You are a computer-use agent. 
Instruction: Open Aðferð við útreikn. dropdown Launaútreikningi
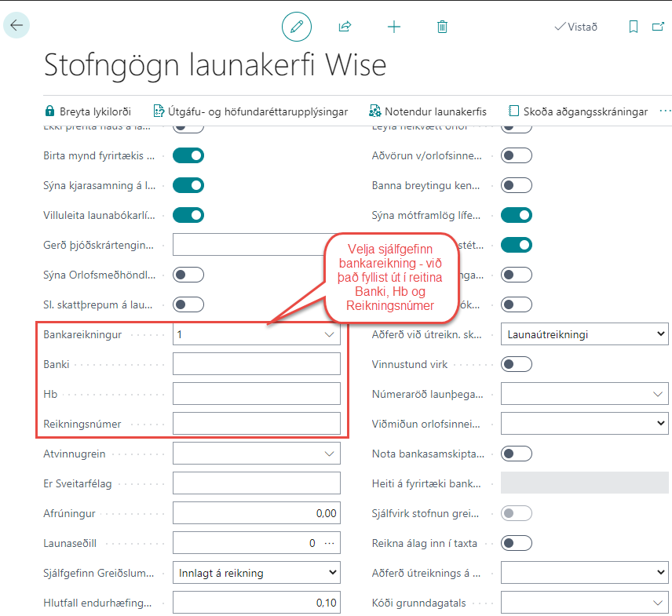(x=584, y=335)
